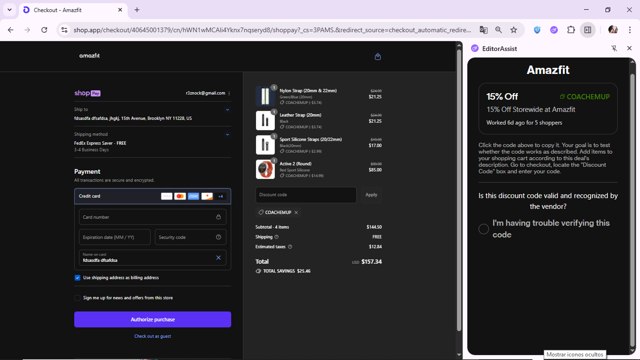
Task: Select I'm having trouble verifying this code
Action: 484,229
